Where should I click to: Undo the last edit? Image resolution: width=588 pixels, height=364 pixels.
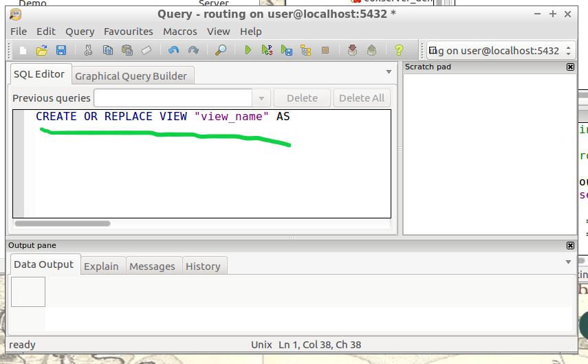(173, 50)
